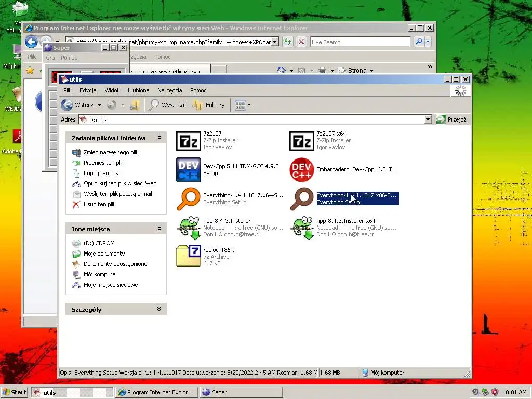Click Opublikuj ten plik w sieci Web

click(x=120, y=183)
